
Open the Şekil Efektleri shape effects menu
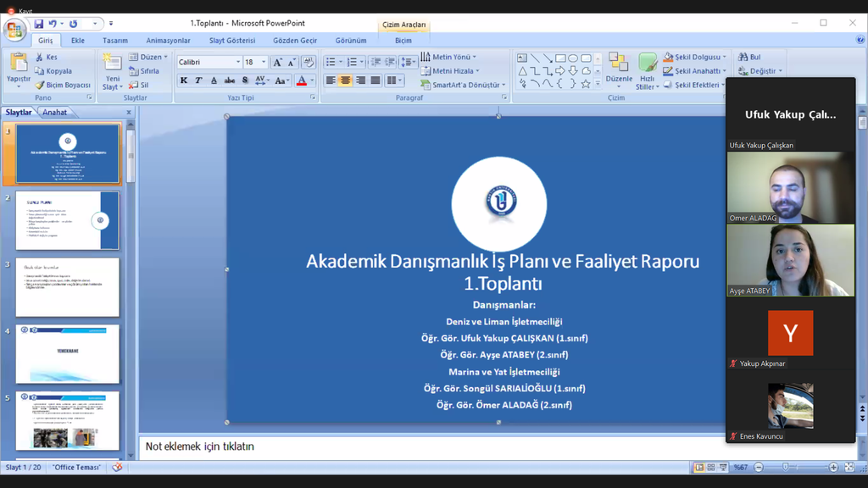pos(695,86)
